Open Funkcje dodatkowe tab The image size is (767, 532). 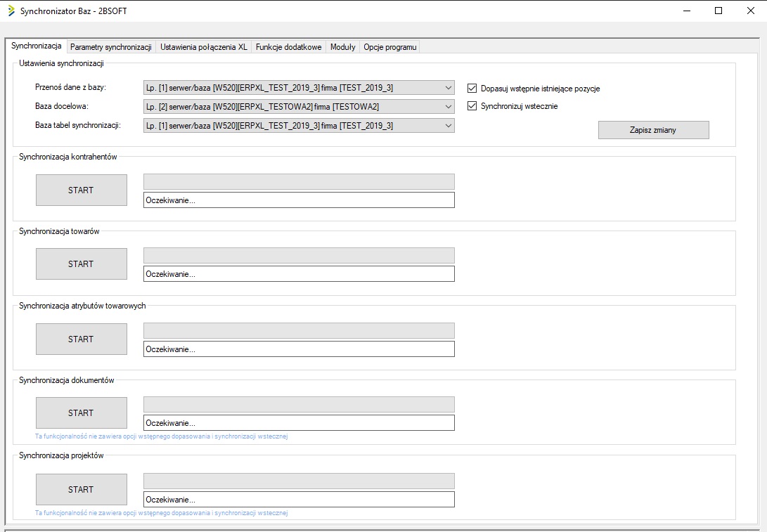click(x=289, y=47)
